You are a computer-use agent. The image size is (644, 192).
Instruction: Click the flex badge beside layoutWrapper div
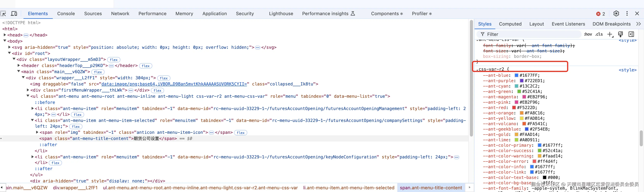(113, 60)
